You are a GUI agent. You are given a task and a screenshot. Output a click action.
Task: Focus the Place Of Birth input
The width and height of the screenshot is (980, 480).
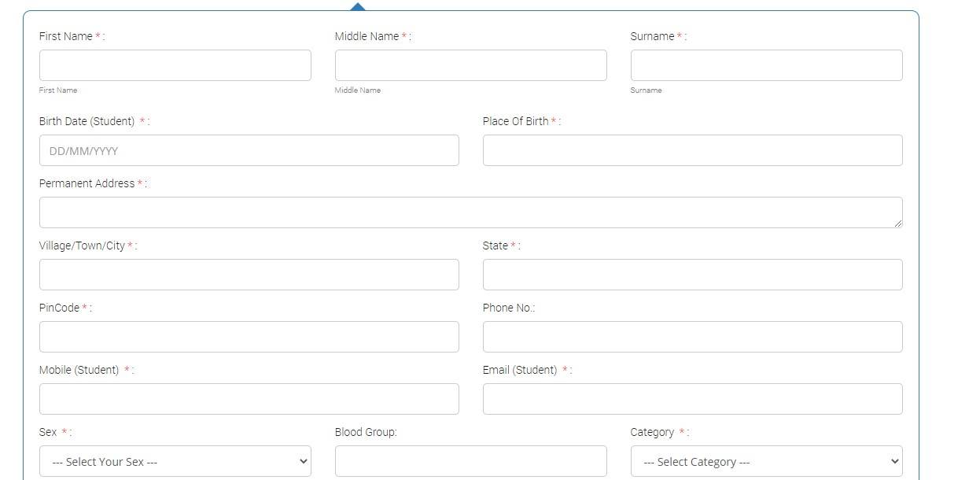692,150
